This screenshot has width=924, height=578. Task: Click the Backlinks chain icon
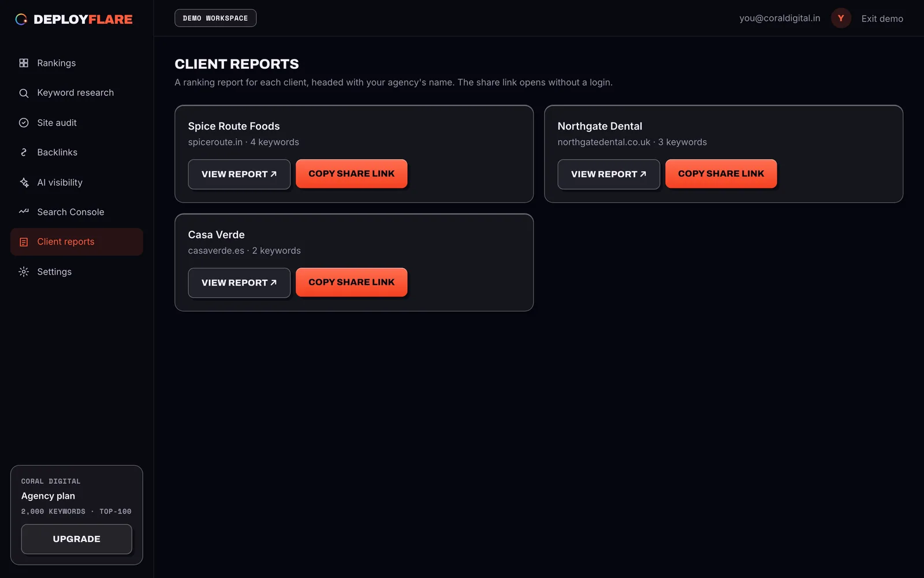pyautogui.click(x=24, y=153)
